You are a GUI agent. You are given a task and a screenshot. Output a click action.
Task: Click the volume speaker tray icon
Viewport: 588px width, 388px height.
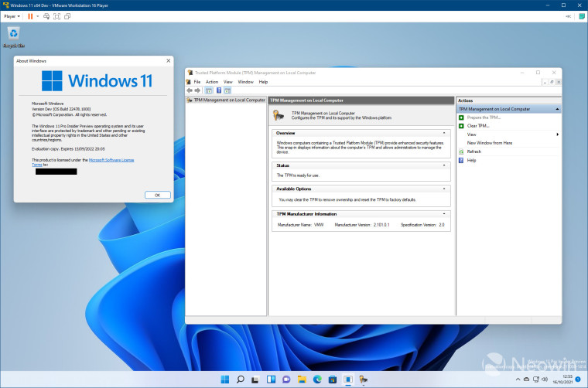pos(545,379)
